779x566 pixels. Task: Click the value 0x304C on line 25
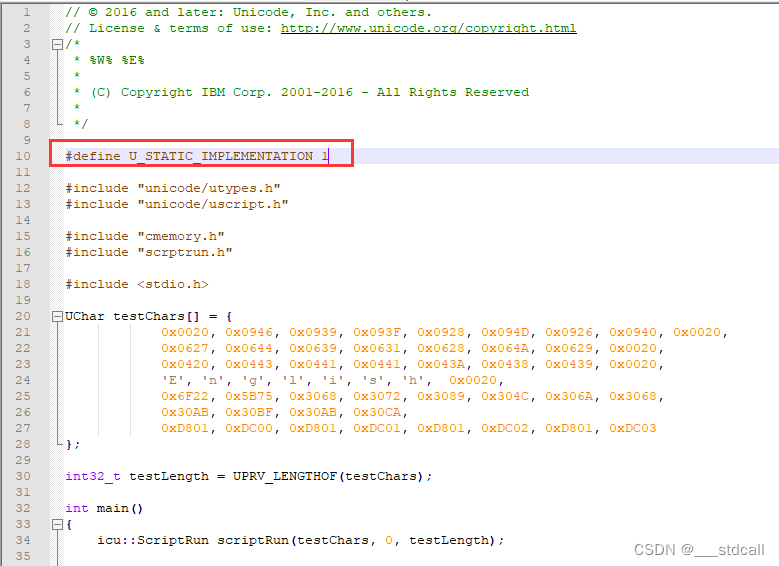[x=505, y=396]
